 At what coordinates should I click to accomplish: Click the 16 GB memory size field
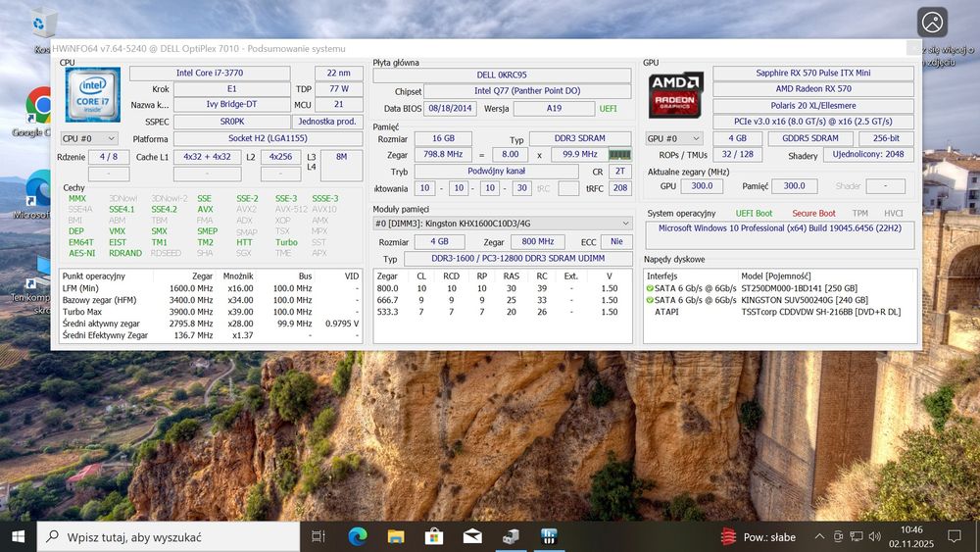[x=443, y=138]
